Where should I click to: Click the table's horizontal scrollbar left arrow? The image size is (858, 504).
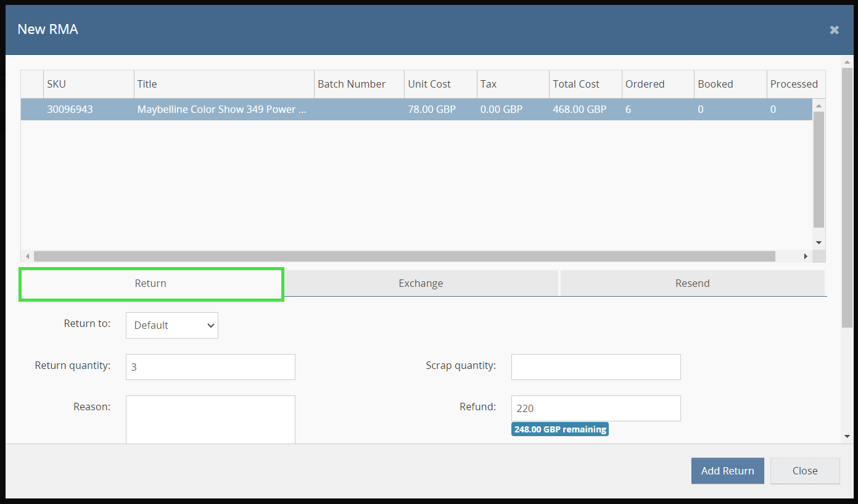coord(27,256)
